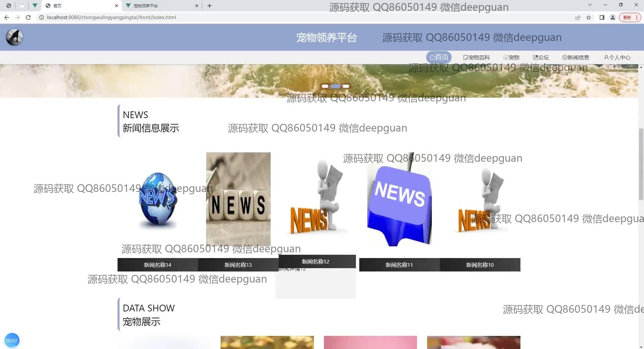644x349 pixels.
Task: Open the browser 更新 menu button
Action: tap(630, 17)
